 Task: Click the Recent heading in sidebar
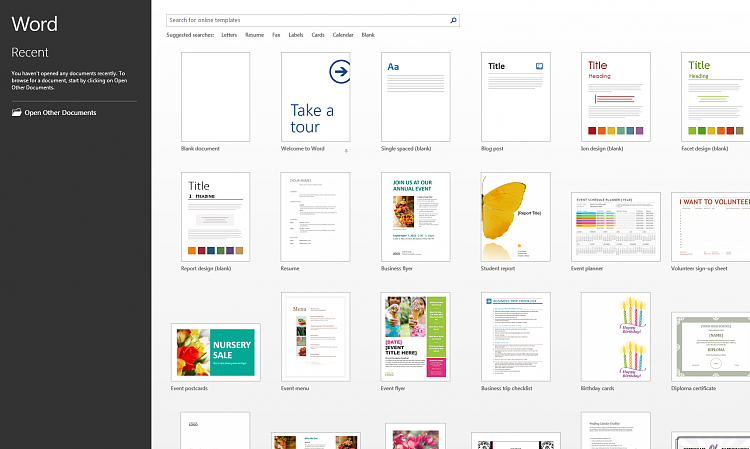point(30,52)
